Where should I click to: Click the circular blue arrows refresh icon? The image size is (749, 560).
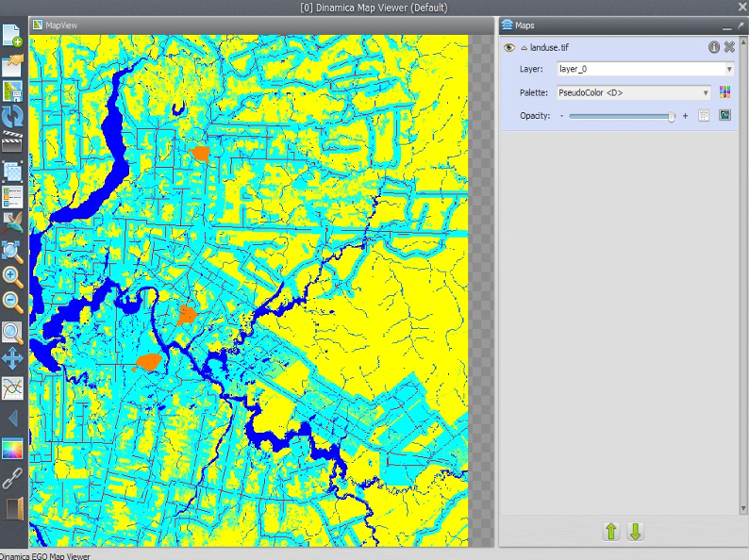[x=12, y=117]
